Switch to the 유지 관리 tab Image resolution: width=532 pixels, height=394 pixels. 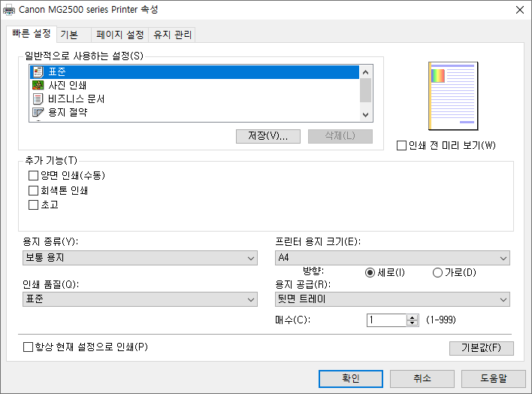(x=172, y=35)
